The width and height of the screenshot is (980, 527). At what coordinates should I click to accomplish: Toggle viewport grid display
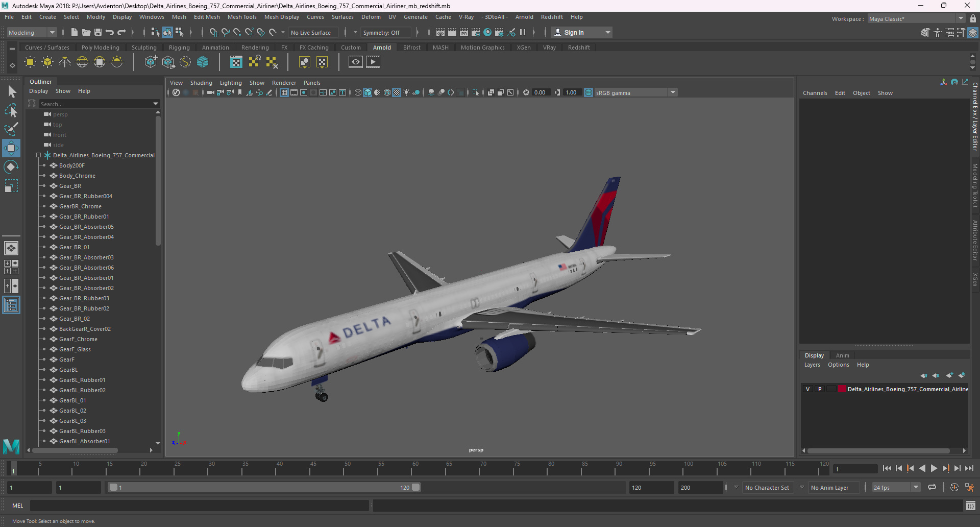(x=284, y=92)
